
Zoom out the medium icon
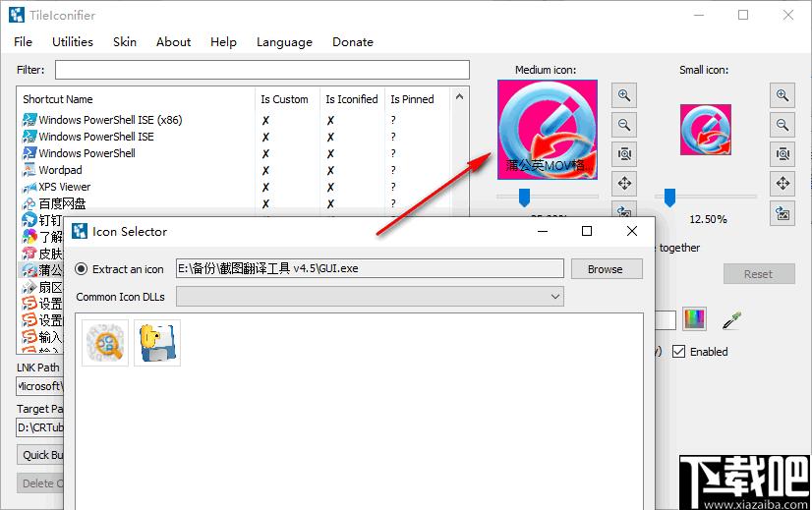pos(624,125)
